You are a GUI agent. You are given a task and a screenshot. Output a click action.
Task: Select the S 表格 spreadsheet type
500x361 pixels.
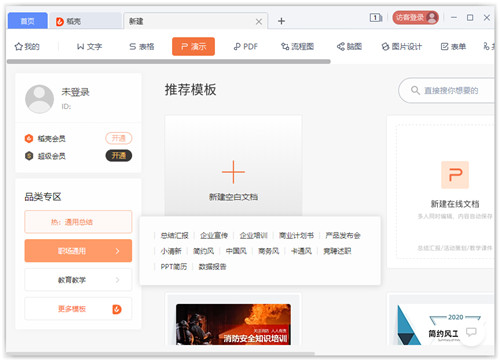pos(142,47)
